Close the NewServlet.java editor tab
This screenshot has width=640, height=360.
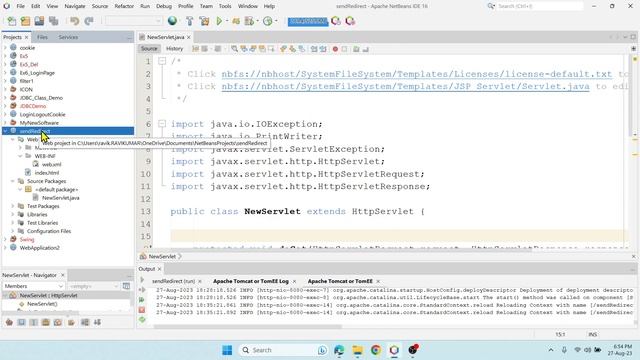(189, 37)
